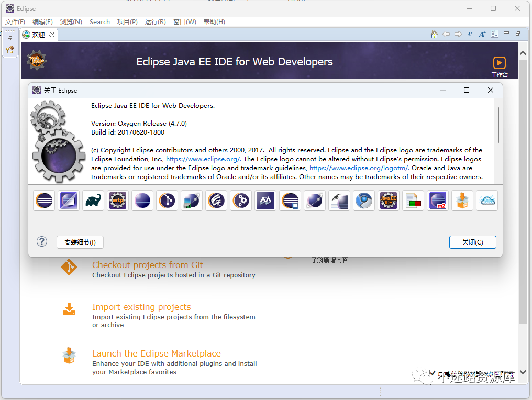Toggle the show welcome at startup checkbox
This screenshot has width=532, height=400.
(433, 373)
